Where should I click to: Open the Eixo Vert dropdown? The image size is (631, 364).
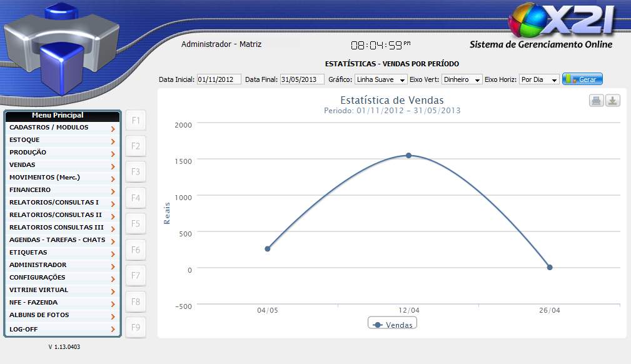pyautogui.click(x=462, y=79)
